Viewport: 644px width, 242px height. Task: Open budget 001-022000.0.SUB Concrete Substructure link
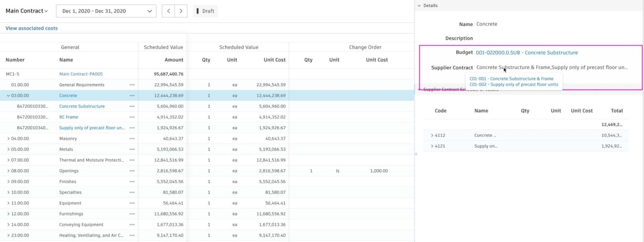point(527,53)
